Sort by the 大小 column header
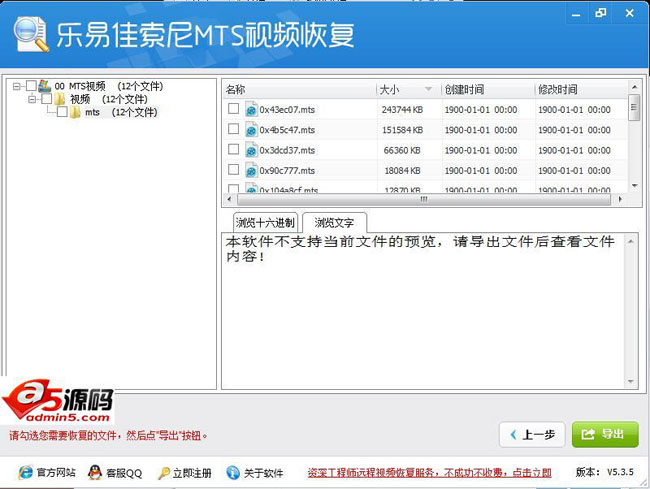The image size is (650, 489). tap(408, 89)
